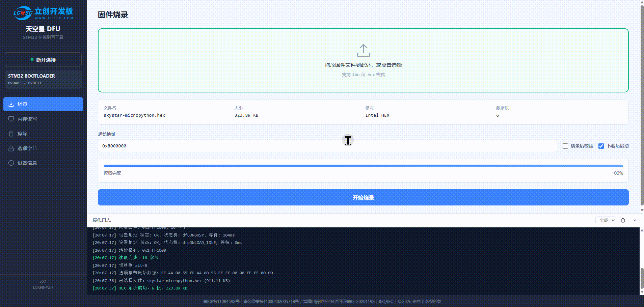Click the upload arrow icon in drop zone

(x=363, y=51)
